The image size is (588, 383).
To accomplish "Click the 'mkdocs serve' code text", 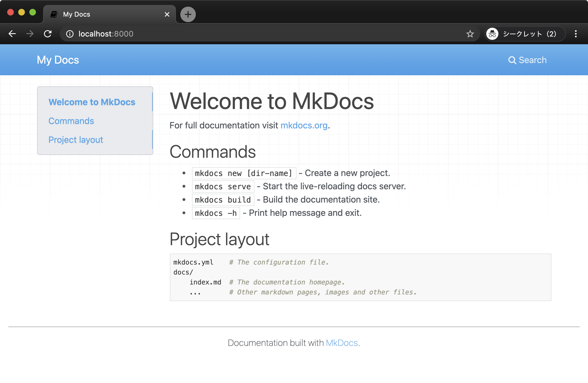I will click(x=223, y=187).
